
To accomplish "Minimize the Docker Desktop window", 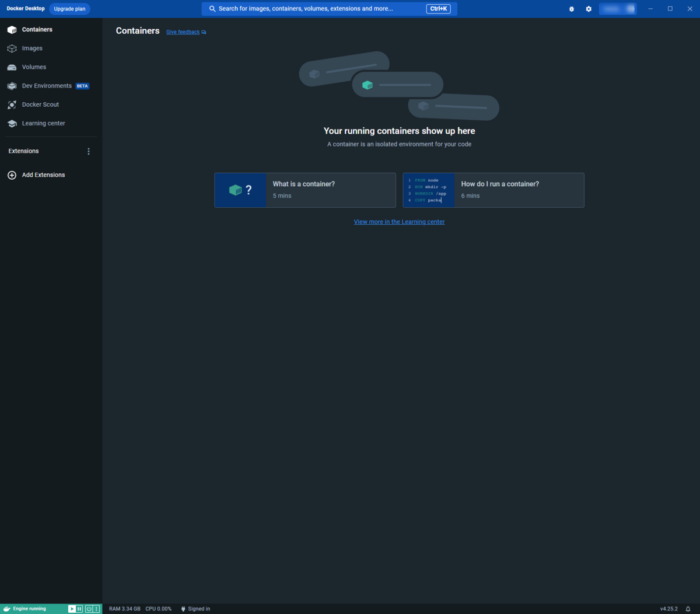I will [650, 9].
